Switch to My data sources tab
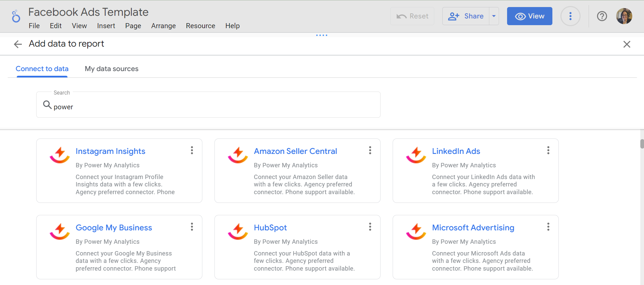Image resolution: width=644 pixels, height=285 pixels. (111, 69)
